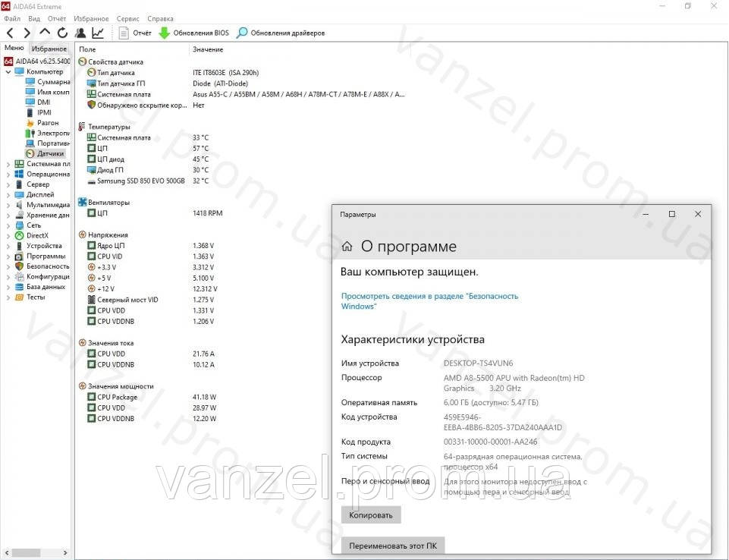Open the Избранное menu in menu bar

[x=91, y=19]
